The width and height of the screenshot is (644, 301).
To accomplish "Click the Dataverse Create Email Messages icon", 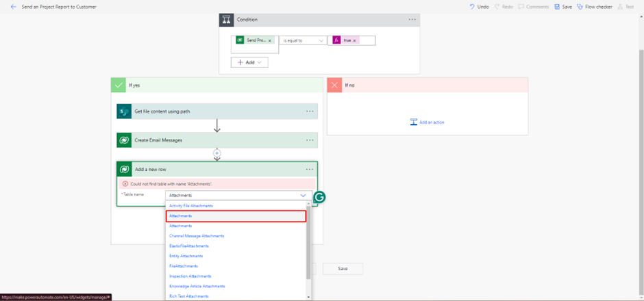I will click(123, 140).
